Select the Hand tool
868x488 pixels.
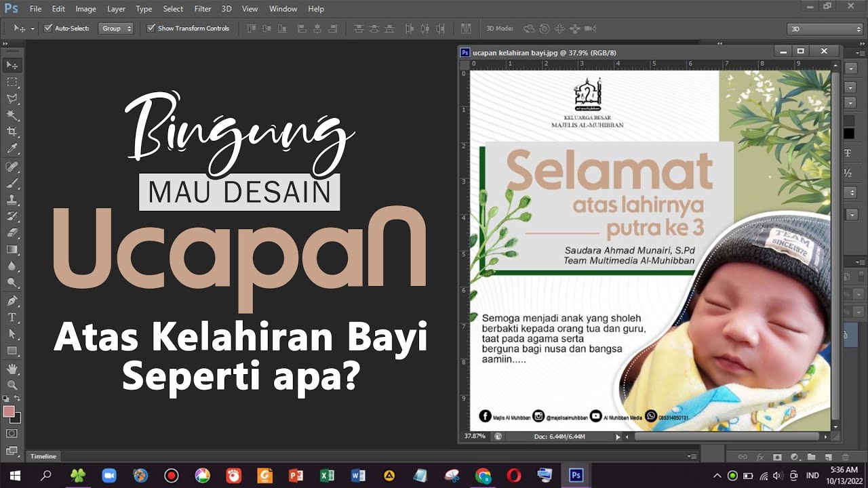(x=12, y=369)
